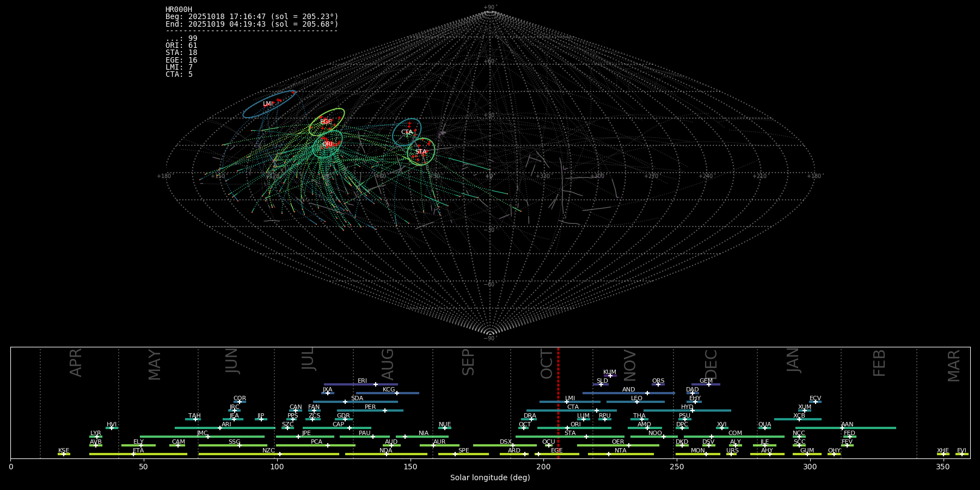Viewport: 980px width, 490px height.
Task: Click the CAP shower label in timeline
Action: point(339,425)
